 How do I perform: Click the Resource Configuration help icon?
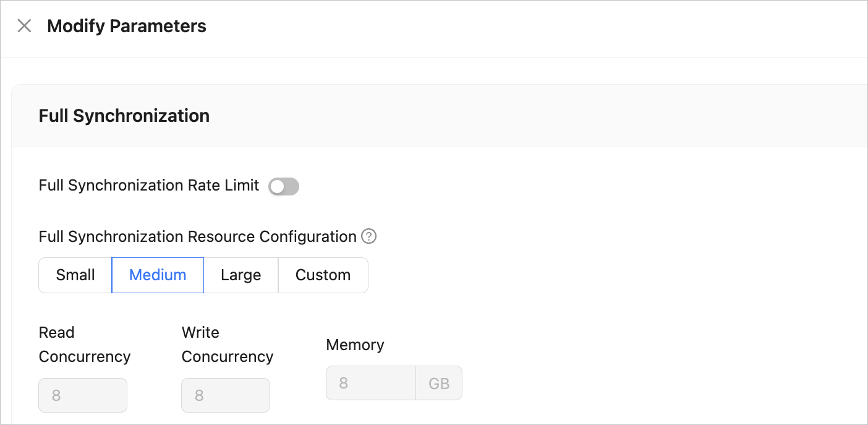coord(369,236)
